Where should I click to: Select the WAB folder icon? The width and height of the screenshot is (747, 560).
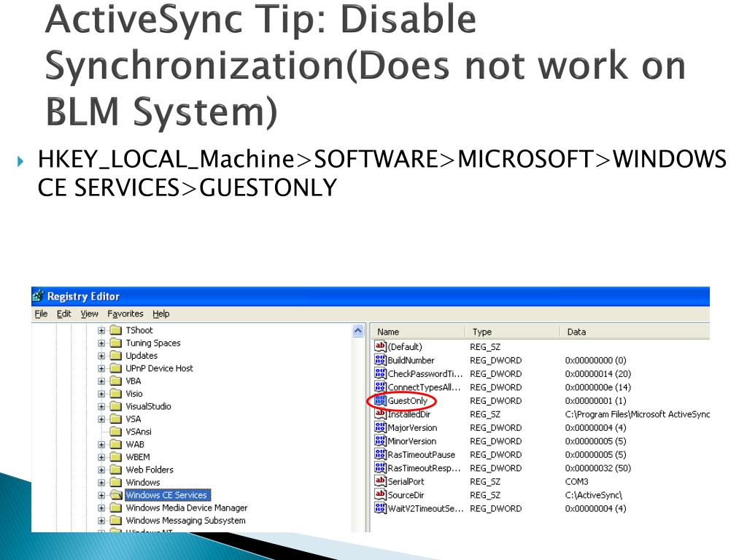116,444
